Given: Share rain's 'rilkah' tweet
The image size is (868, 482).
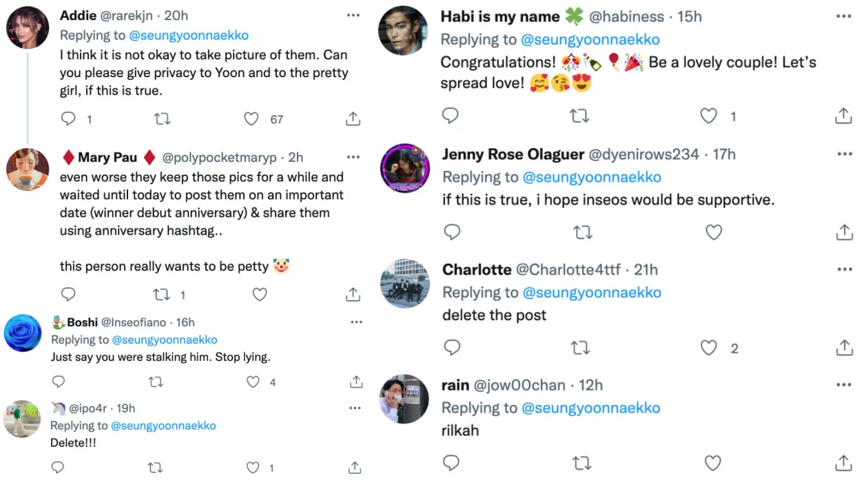Looking at the screenshot, I should [x=843, y=463].
